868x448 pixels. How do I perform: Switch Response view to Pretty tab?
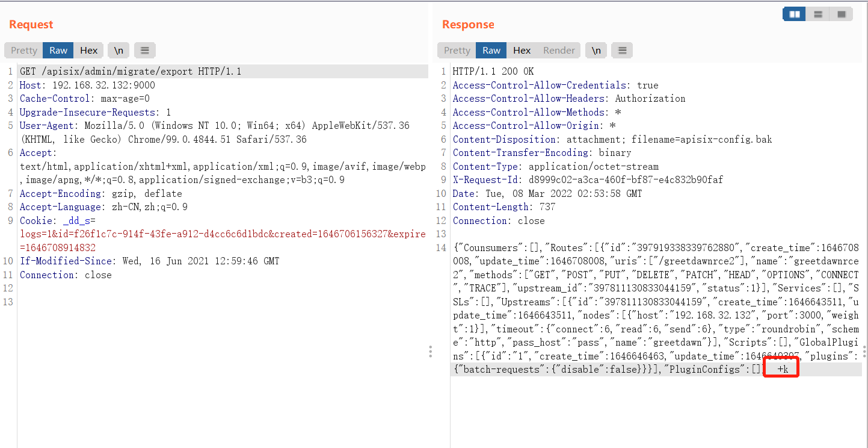457,51
